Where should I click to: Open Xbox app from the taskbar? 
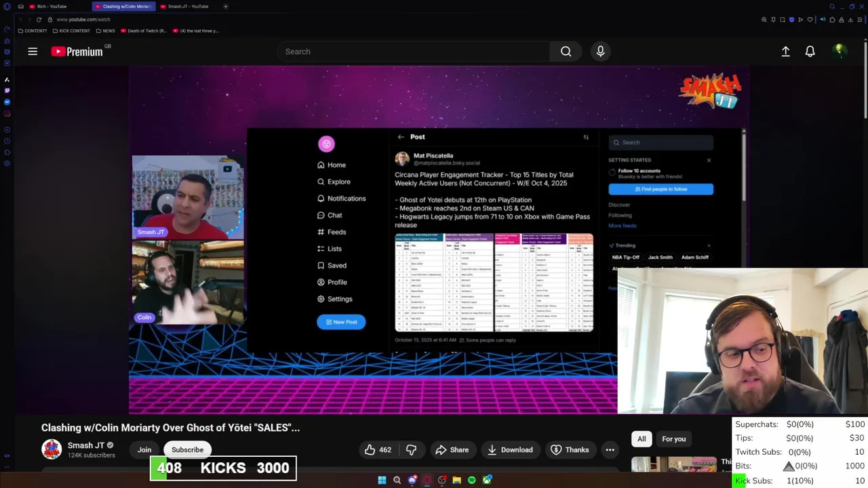pyautogui.click(x=487, y=481)
